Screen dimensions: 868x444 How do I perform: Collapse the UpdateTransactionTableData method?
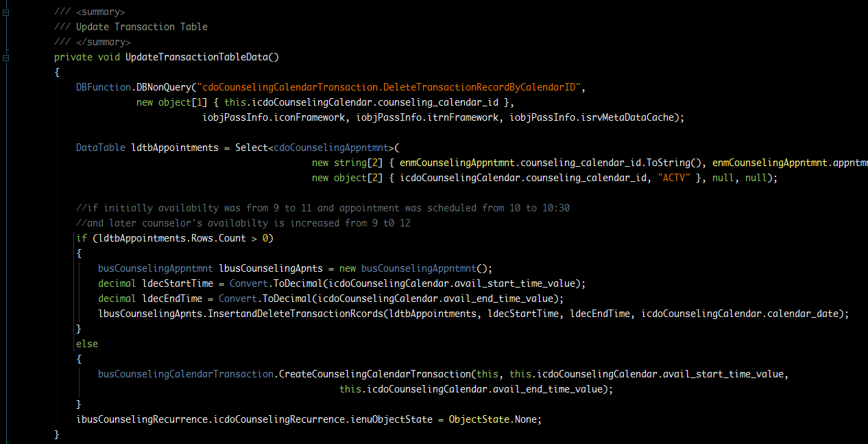5,58
